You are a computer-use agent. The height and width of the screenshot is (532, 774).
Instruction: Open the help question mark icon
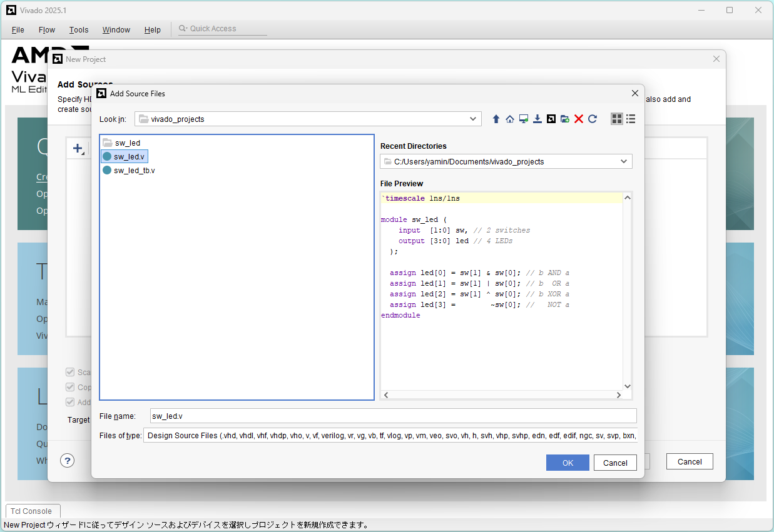(68, 461)
